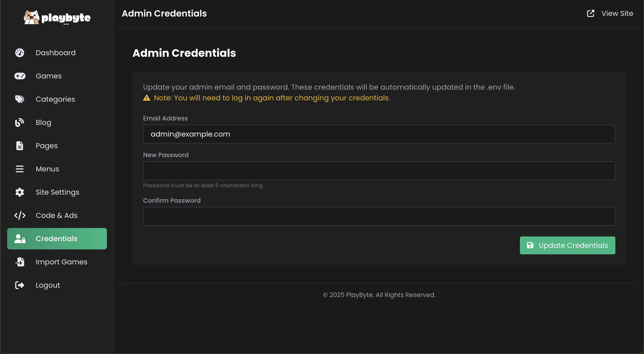The width and height of the screenshot is (644, 354).
Task: Click the "New Password" label
Action: (x=166, y=155)
